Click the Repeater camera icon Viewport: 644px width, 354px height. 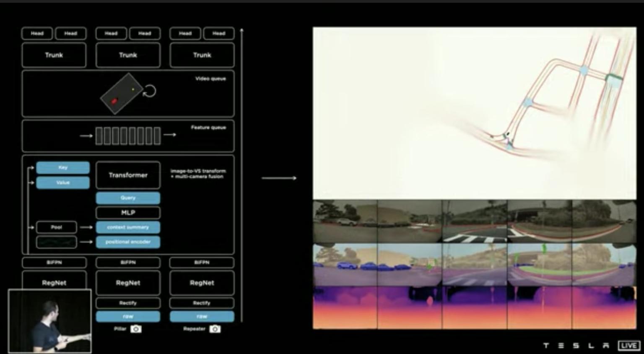pos(215,329)
